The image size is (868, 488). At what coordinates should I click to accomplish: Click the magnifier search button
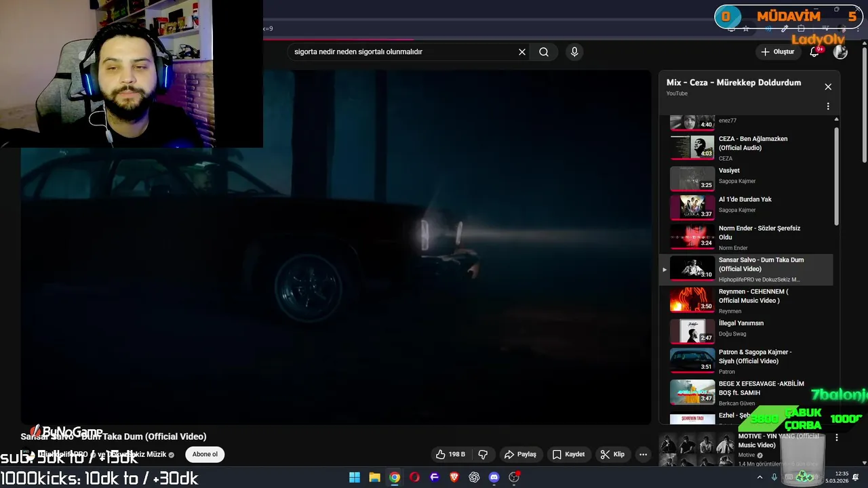pyautogui.click(x=544, y=52)
